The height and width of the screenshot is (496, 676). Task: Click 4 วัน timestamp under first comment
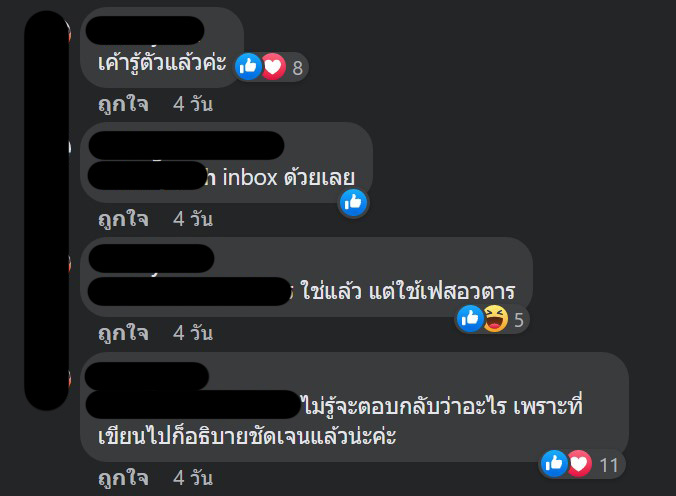point(193,104)
